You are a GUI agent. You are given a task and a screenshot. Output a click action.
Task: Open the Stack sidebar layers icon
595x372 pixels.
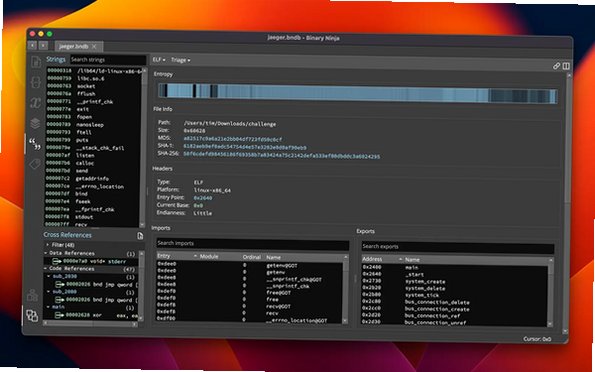click(35, 123)
